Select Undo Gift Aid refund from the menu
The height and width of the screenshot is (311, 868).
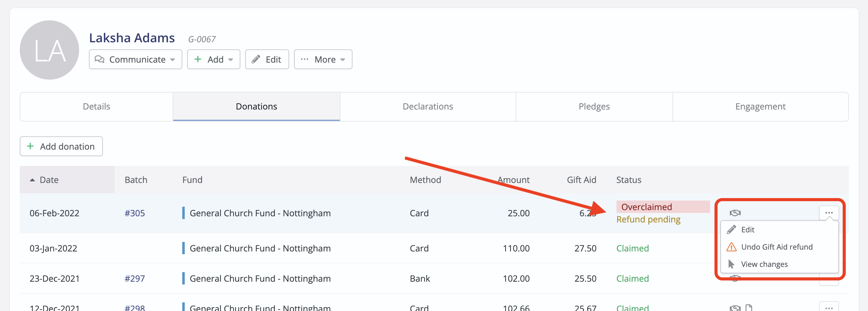777,247
